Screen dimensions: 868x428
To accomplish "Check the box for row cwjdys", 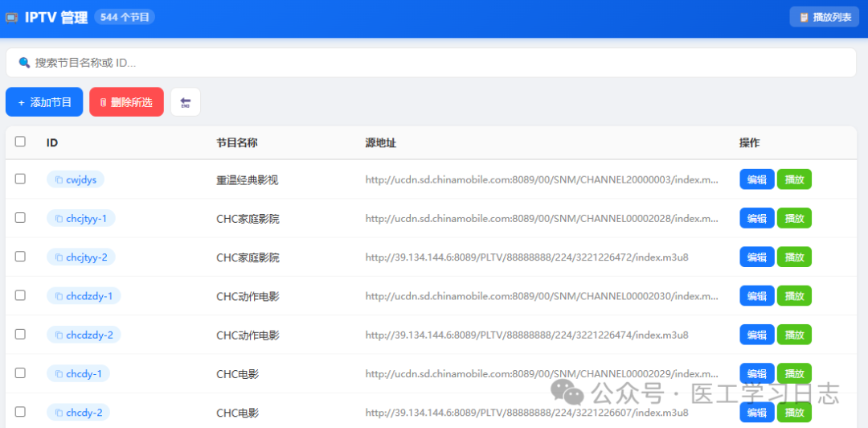I will 20,179.
